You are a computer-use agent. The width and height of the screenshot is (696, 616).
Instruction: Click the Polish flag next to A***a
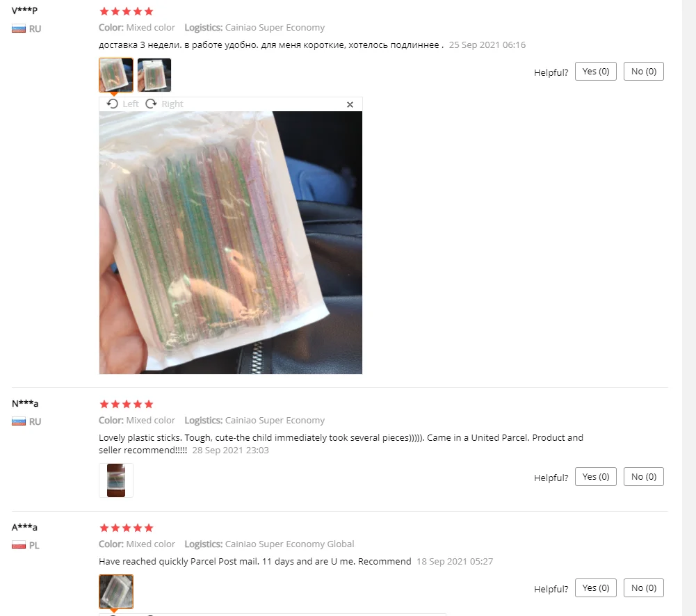point(19,545)
